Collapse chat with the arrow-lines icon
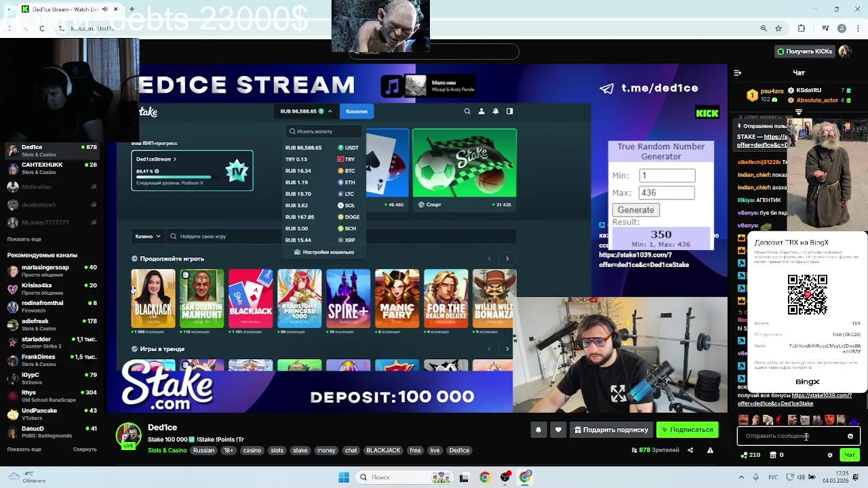Screen dimensions: 868x488 pyautogui.click(x=738, y=73)
